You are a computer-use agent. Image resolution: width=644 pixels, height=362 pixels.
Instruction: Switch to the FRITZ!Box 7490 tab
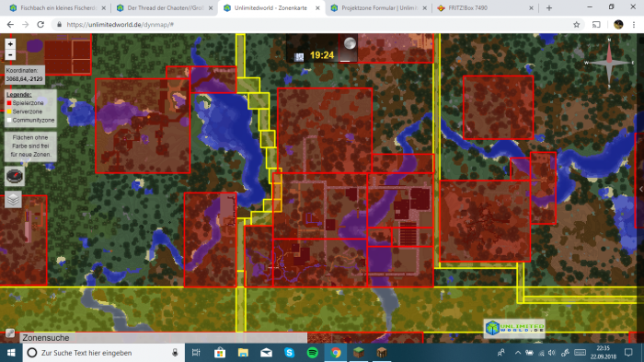(485, 7)
